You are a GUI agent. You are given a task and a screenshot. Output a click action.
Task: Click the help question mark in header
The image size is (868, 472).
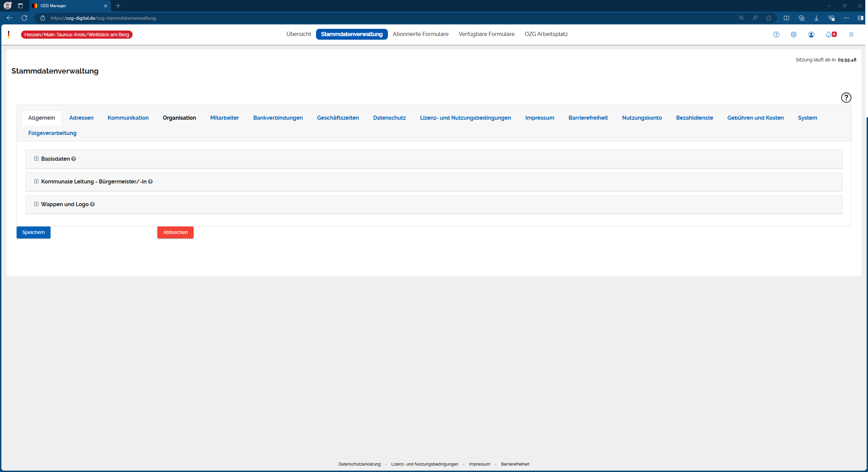pos(776,34)
